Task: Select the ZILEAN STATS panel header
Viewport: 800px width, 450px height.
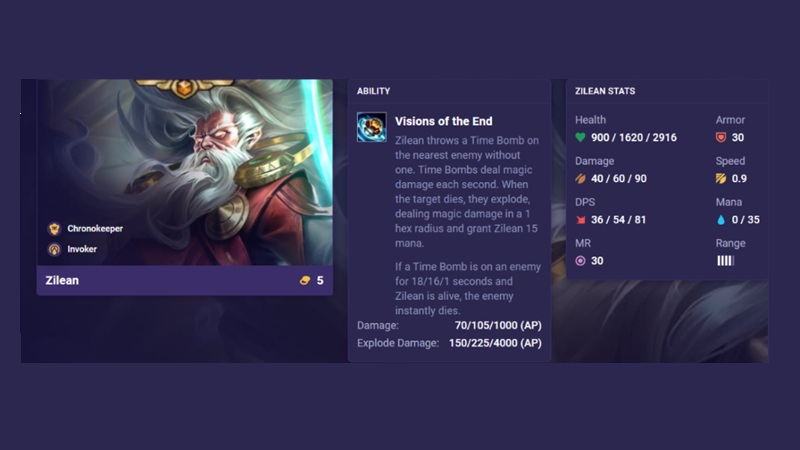Action: click(x=605, y=91)
